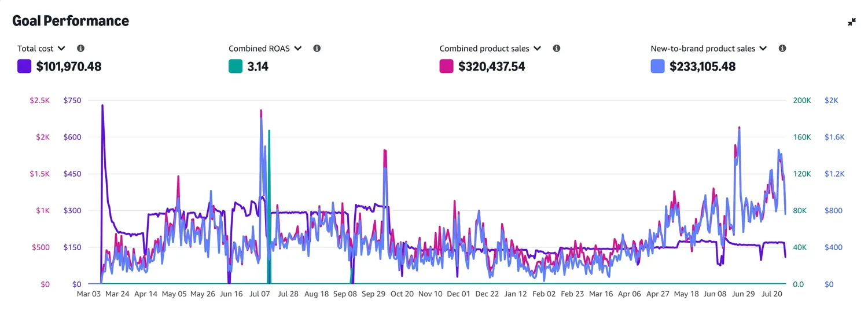
Task: Click the Mar 24 x-axis label
Action: [x=117, y=294]
